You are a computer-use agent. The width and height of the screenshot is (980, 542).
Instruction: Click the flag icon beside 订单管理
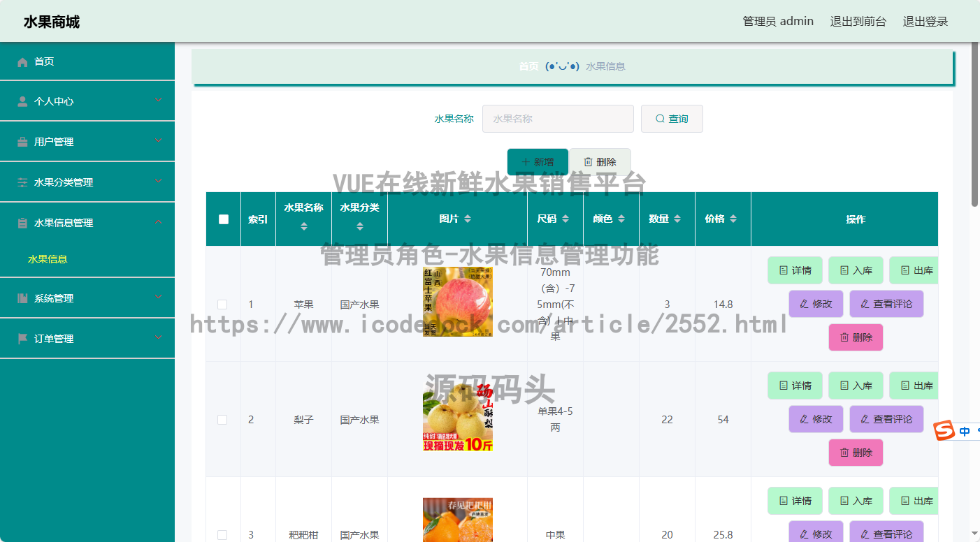[22, 339]
